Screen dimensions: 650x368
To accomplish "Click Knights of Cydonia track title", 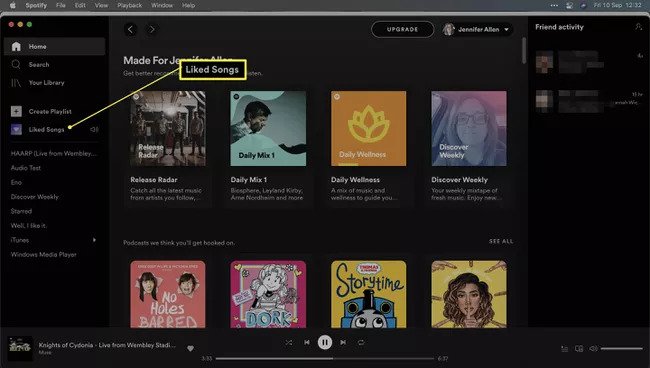I will (107, 345).
